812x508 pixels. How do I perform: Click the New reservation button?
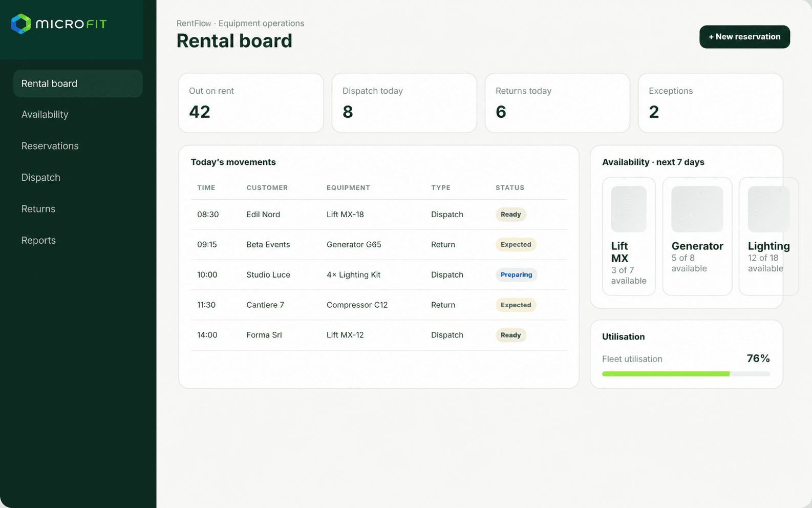point(744,37)
